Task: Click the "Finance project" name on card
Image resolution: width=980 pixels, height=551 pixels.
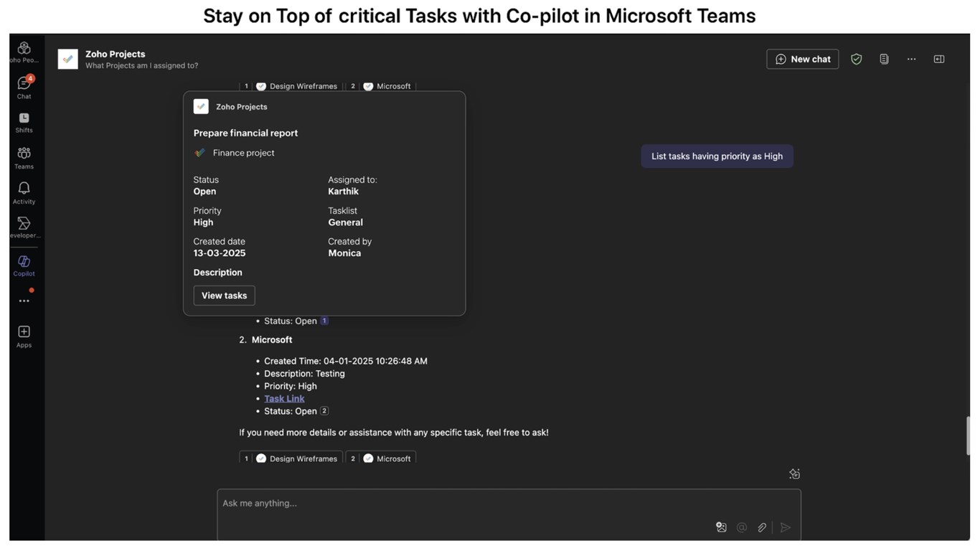Action: tap(243, 153)
